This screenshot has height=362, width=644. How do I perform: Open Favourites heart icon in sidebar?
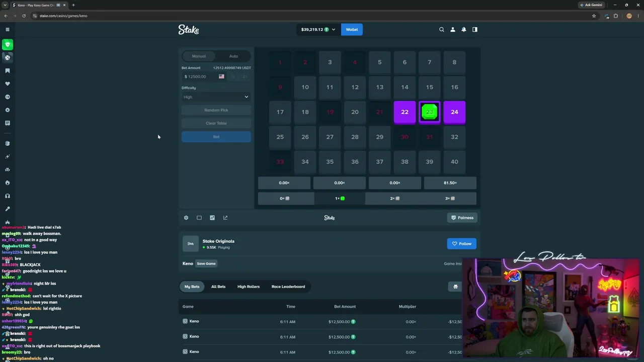point(8,84)
